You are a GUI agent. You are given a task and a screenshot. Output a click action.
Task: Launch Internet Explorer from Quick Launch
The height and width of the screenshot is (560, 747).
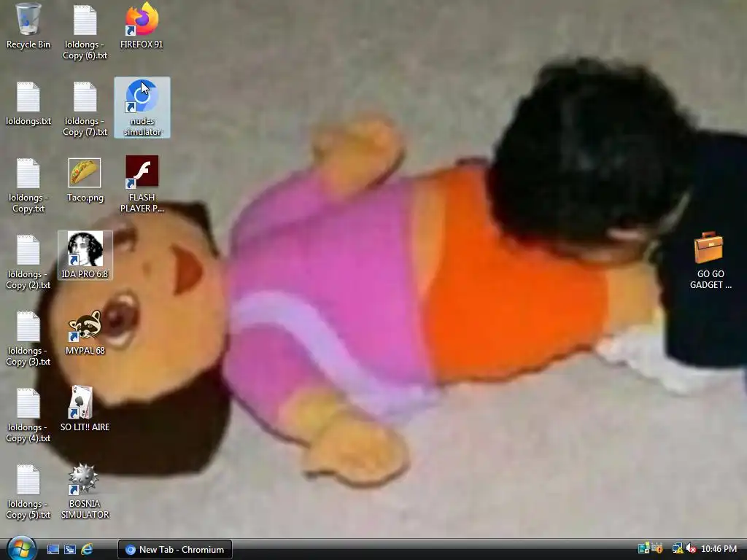coord(87,550)
